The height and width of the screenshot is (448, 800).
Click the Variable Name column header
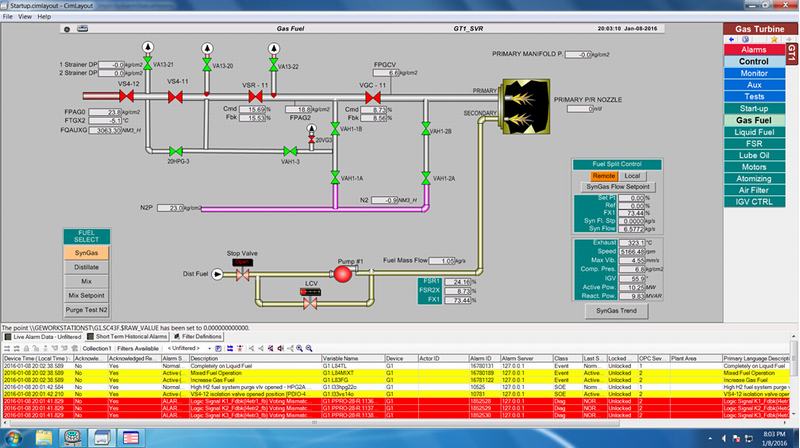tap(353, 359)
